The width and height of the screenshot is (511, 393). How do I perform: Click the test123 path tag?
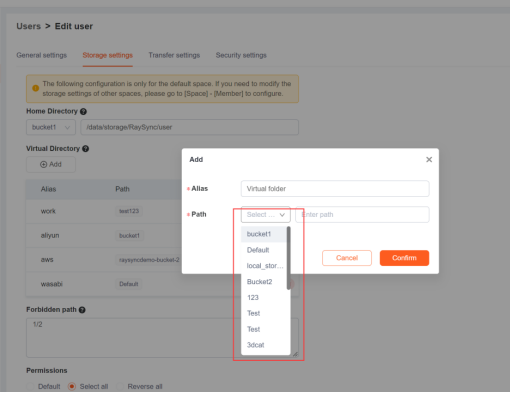(x=129, y=211)
